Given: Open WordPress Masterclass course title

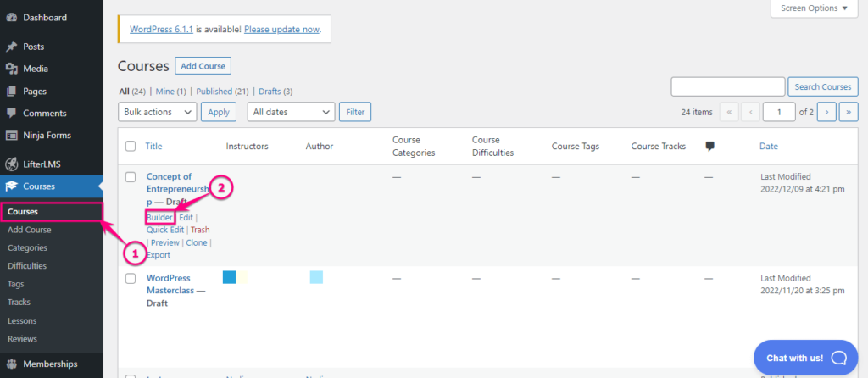Looking at the screenshot, I should point(170,284).
